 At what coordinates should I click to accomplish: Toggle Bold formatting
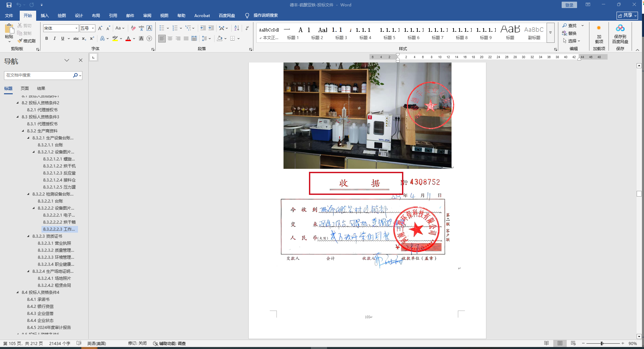pyautogui.click(x=47, y=39)
